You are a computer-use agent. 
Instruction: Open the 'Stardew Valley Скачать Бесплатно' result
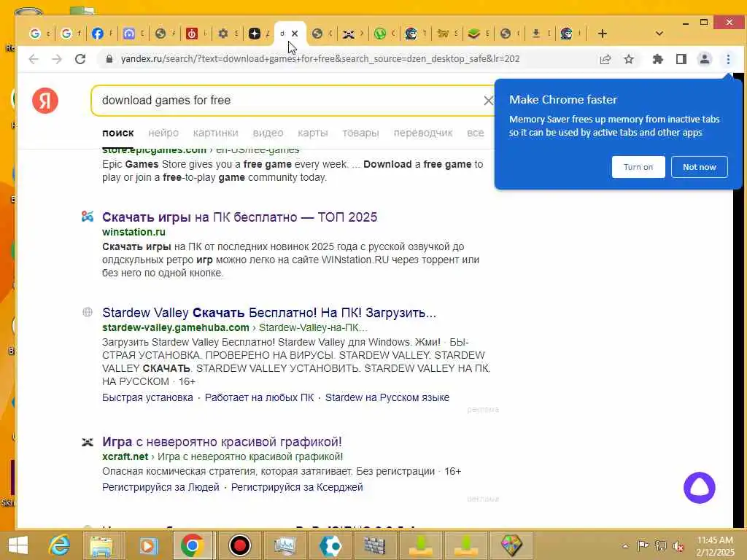tap(269, 313)
